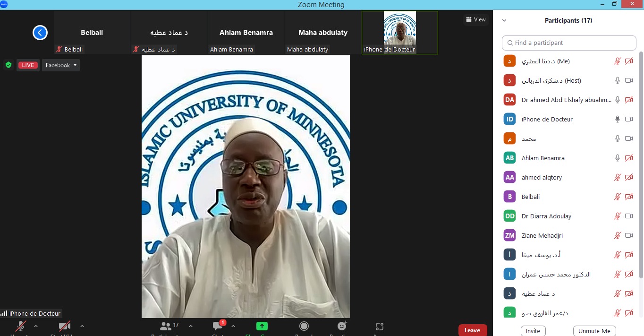This screenshot has width=644, height=336.
Task: Select iPhone de Docteur video thumbnail
Action: [x=399, y=33]
